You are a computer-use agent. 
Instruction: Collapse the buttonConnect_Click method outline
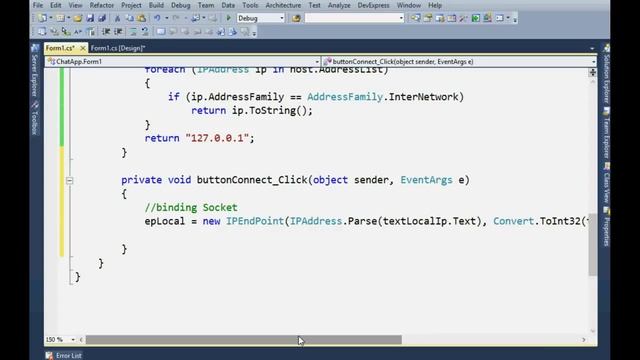point(69,180)
